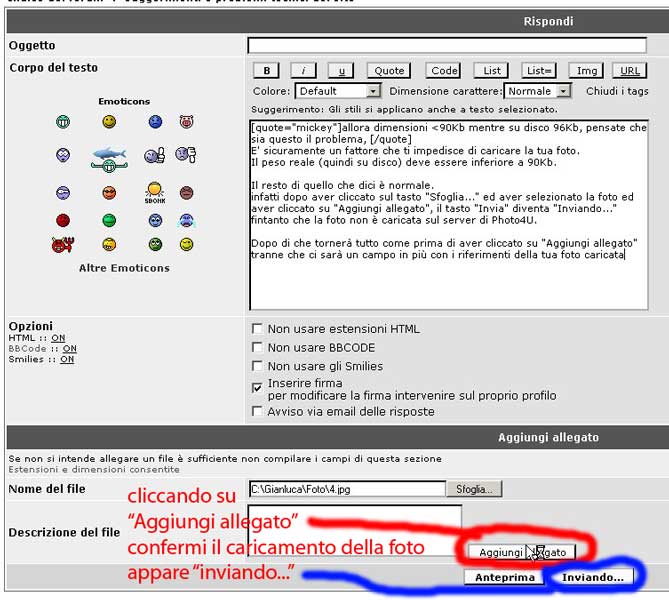
Task: Insert the red devil emoticon
Action: (x=62, y=244)
